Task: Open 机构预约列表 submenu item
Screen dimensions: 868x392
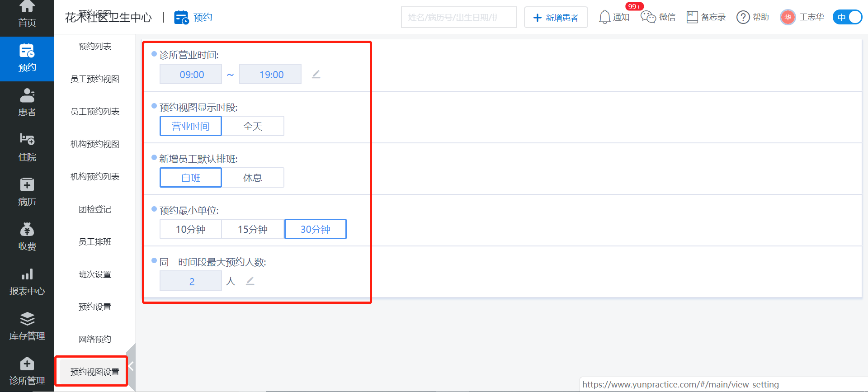Action: click(95, 176)
